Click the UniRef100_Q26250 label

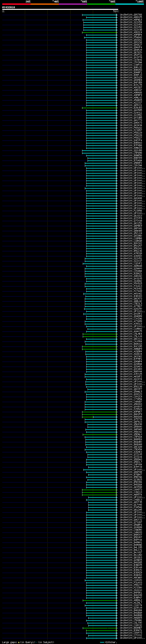click(x=131, y=309)
